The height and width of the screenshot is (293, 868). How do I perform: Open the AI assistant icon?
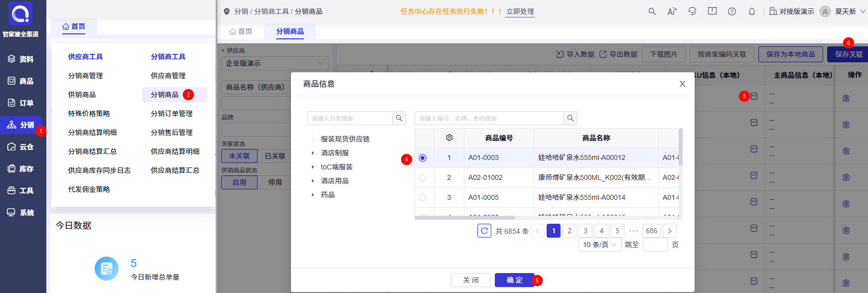click(x=672, y=11)
